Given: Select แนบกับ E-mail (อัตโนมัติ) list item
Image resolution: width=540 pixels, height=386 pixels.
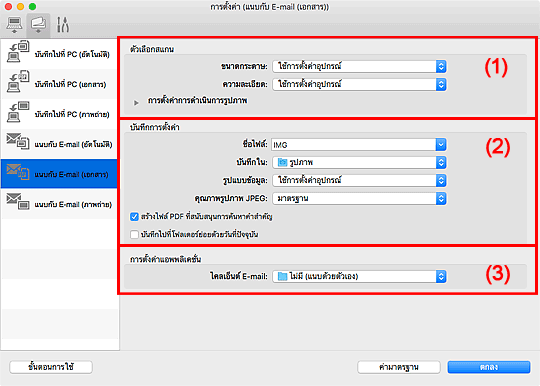Looking at the screenshot, I should (x=59, y=144).
